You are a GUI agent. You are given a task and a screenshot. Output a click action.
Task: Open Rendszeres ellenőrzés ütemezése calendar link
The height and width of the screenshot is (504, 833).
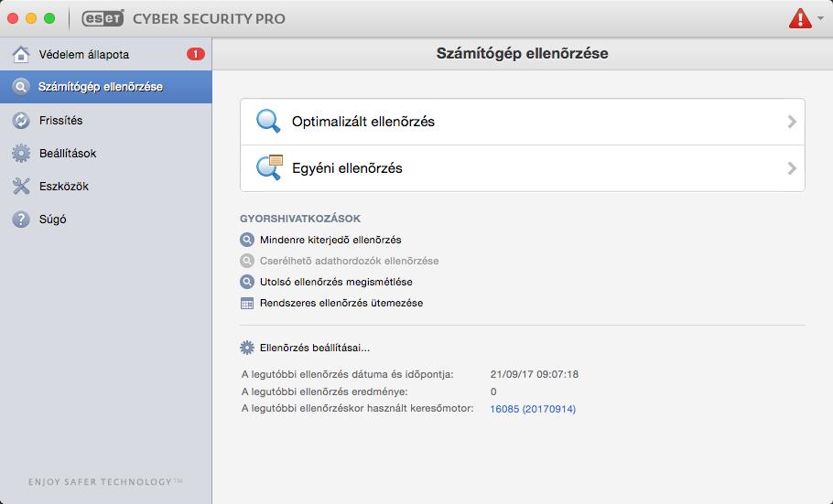click(341, 303)
